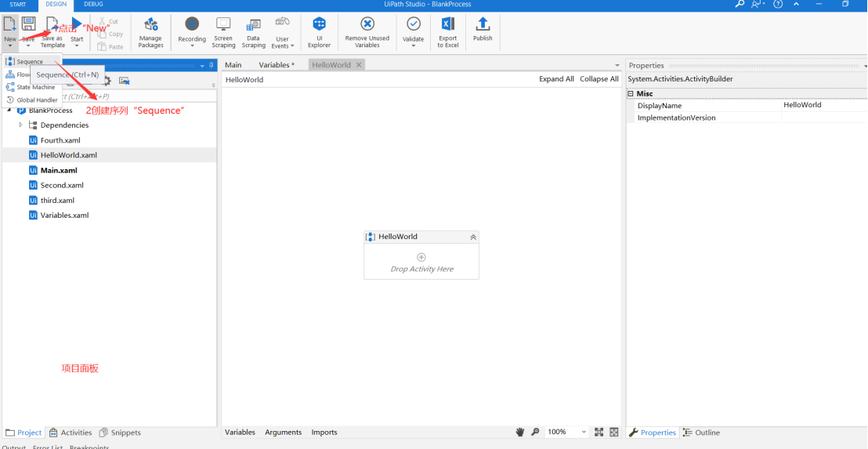Select Fourth.xaml in the project tree
Image resolution: width=868 pixels, height=449 pixels.
(60, 140)
